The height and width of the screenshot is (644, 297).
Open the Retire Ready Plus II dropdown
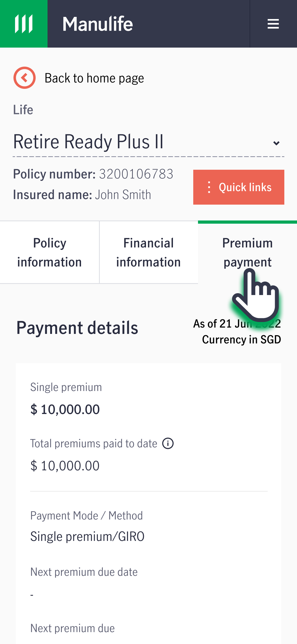pos(148,142)
